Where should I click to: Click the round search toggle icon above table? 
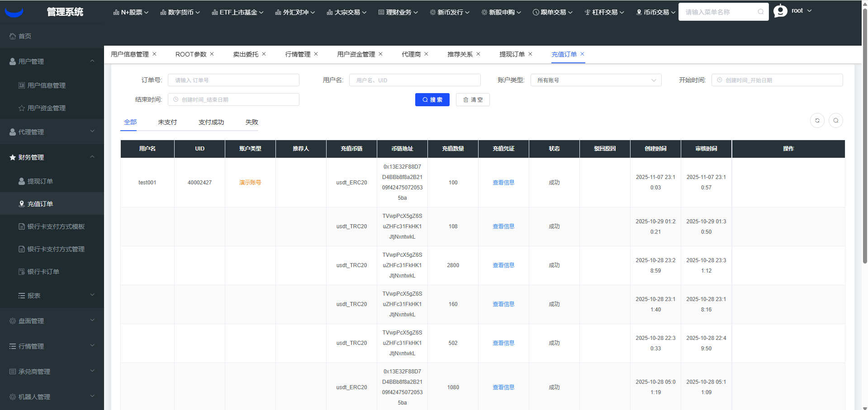click(835, 121)
